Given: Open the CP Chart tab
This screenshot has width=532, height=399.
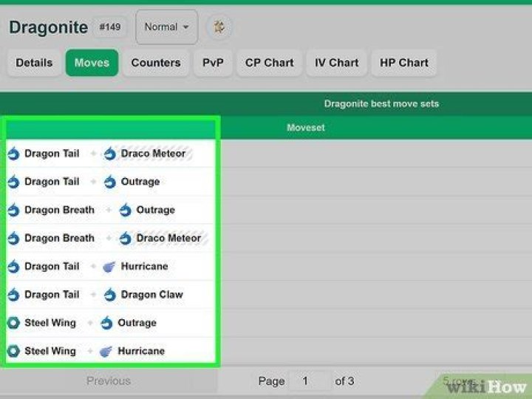Looking at the screenshot, I should click(270, 63).
